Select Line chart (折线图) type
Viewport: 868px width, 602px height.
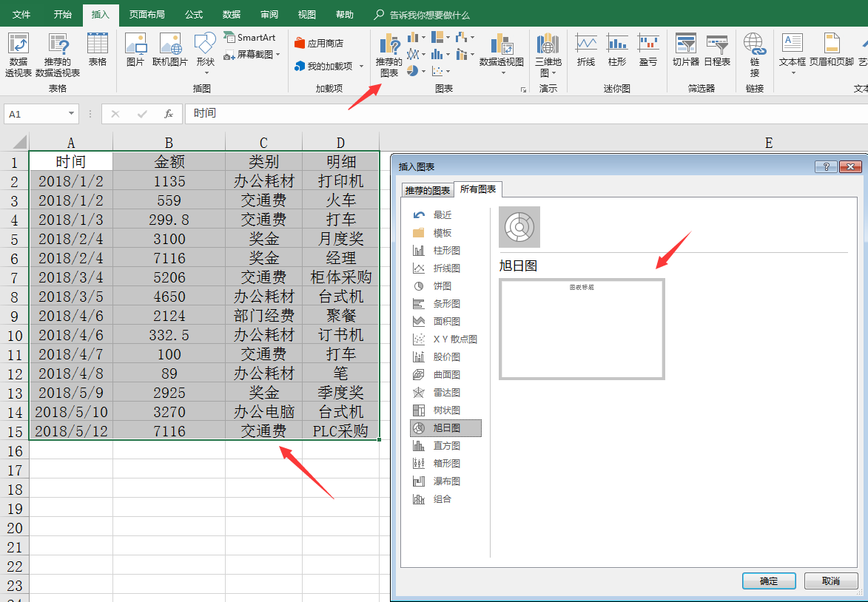tap(446, 268)
